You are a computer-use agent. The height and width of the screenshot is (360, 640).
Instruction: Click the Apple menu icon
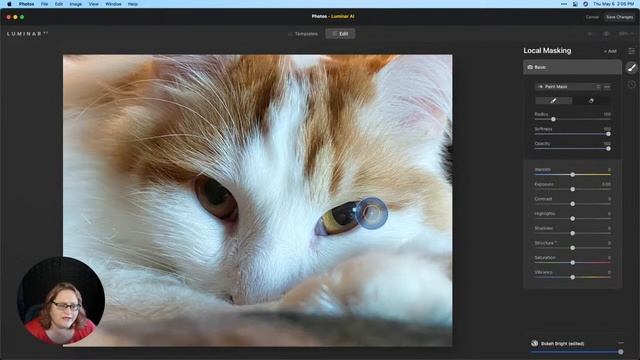click(x=9, y=4)
